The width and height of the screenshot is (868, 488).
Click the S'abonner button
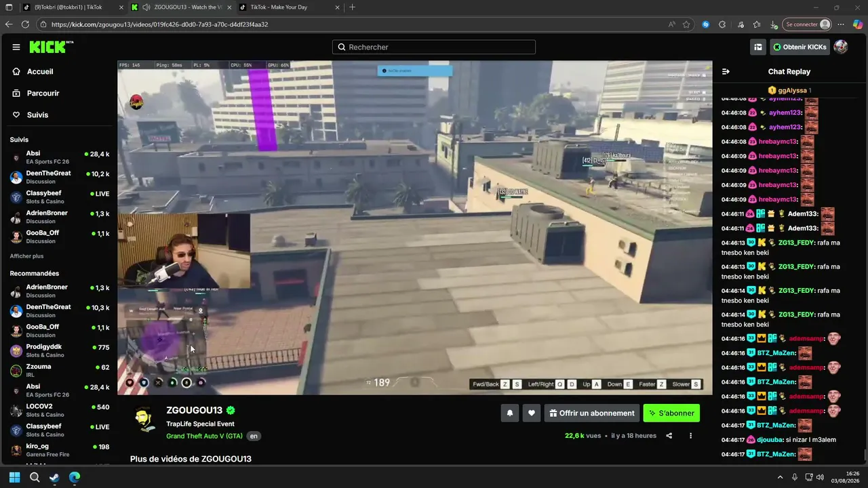[x=671, y=413]
